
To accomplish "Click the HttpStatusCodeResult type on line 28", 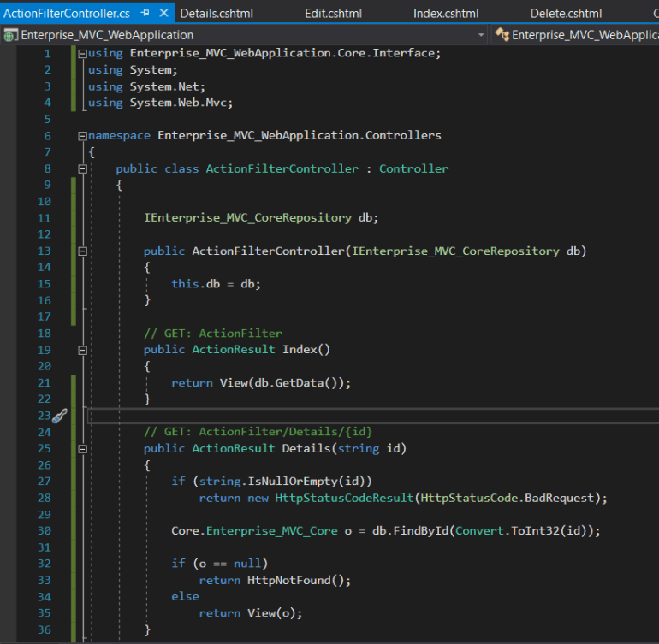I will [344, 499].
